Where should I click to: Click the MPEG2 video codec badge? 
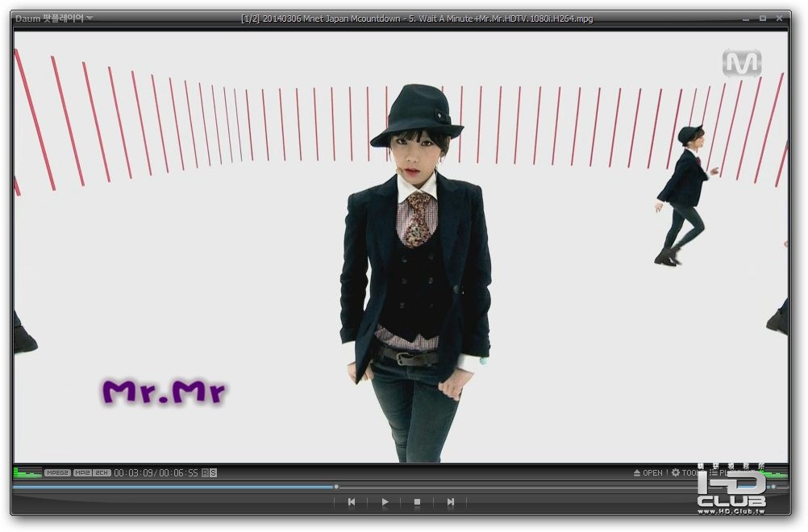57,473
